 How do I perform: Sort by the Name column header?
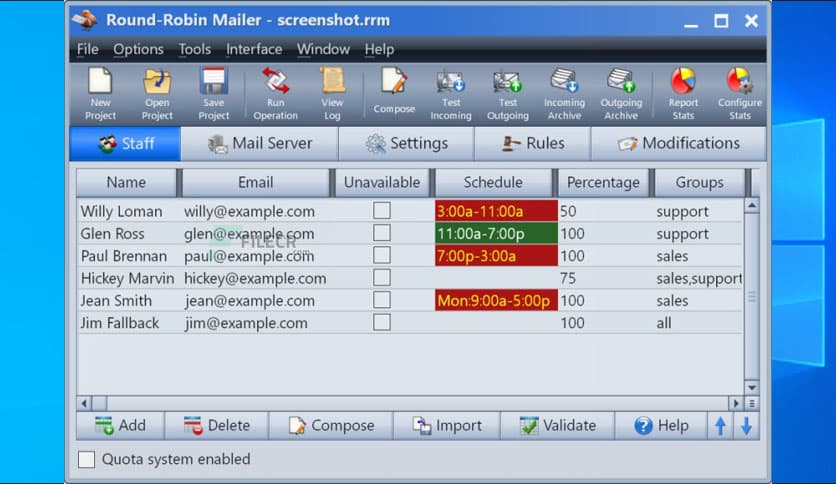tap(126, 182)
